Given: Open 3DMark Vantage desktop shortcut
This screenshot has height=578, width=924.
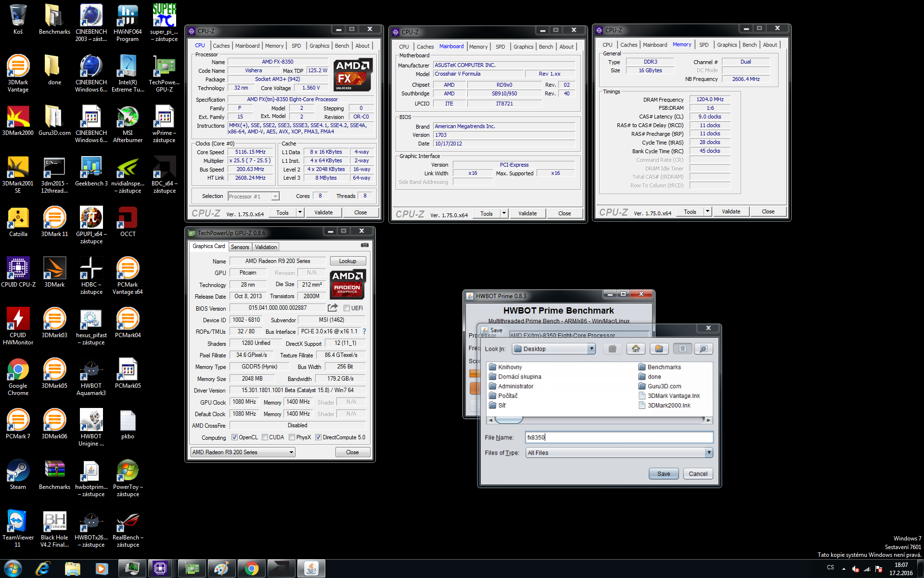Looking at the screenshot, I should point(18,73).
